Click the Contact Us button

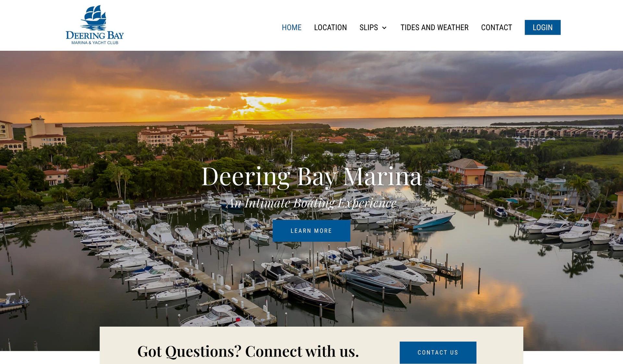[438, 352]
